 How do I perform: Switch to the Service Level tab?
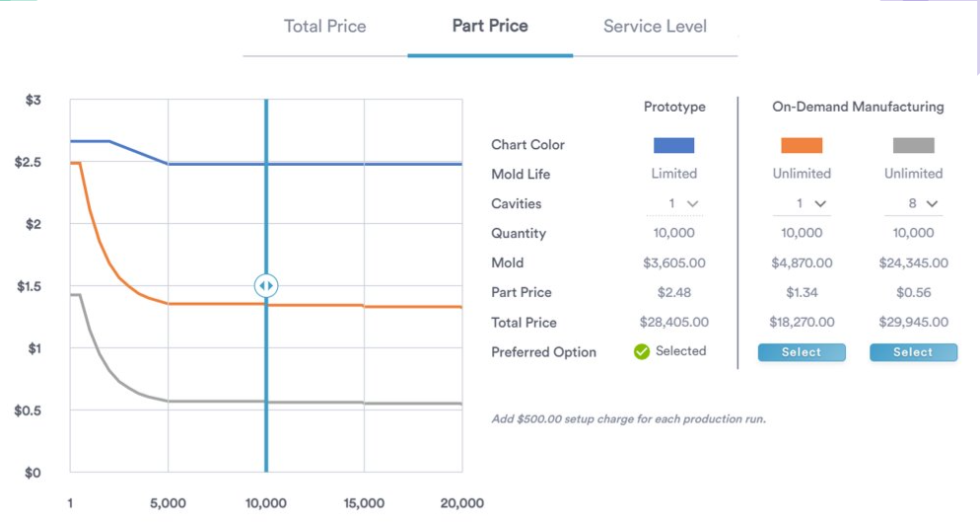(x=655, y=27)
